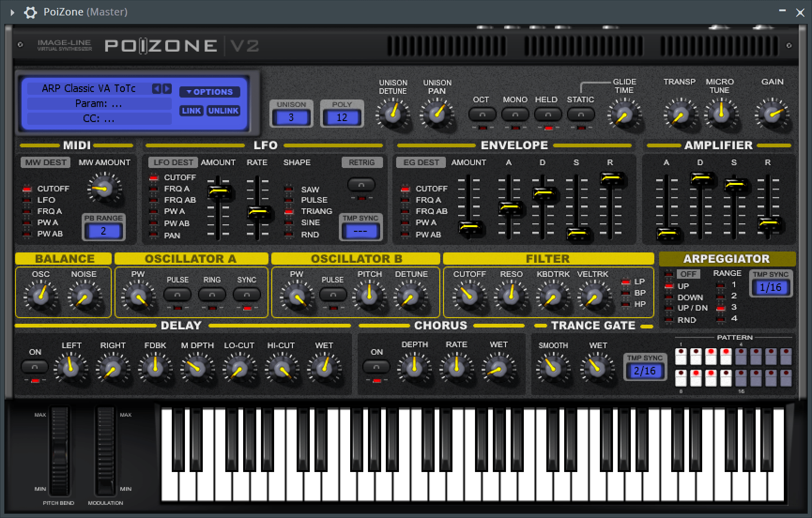Open trance gate TMP SYNC 2/16 box

645,371
